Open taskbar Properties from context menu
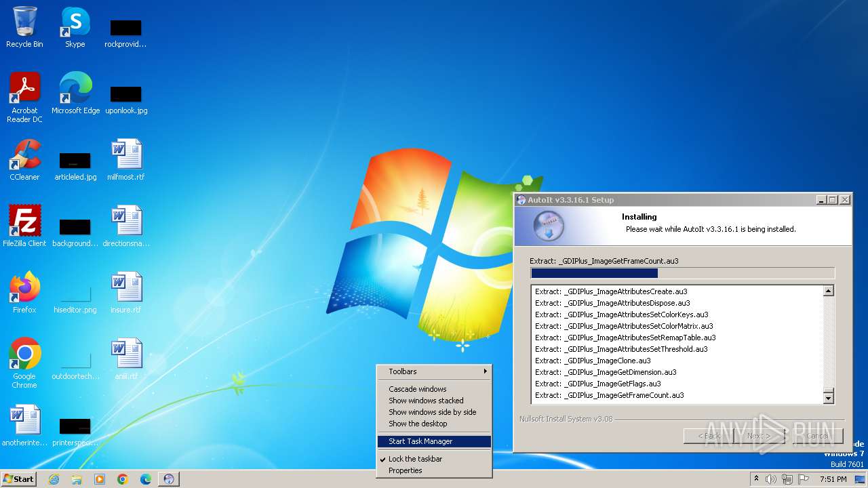Viewport: 868px width, 488px height. point(434,470)
